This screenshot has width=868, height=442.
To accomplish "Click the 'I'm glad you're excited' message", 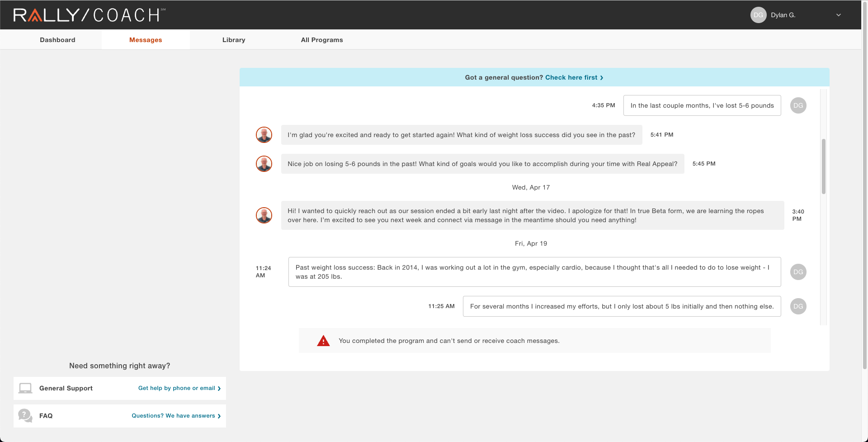I will (462, 135).
